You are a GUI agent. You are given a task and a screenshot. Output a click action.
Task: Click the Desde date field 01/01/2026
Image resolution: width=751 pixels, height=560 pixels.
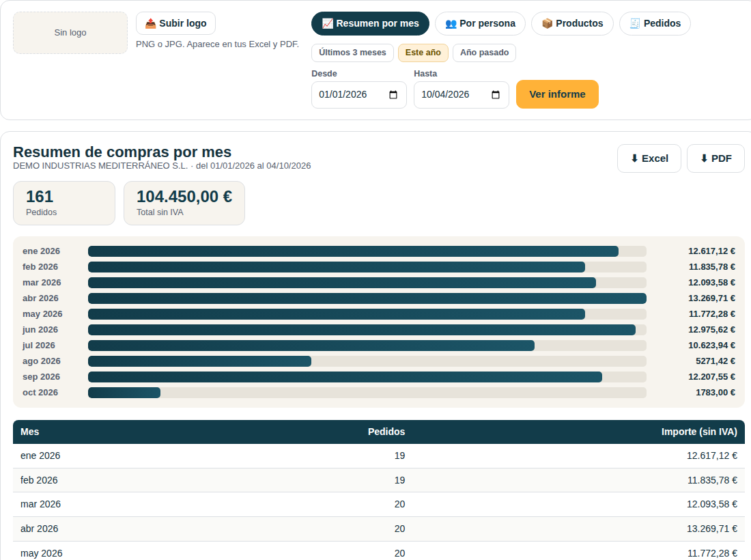[x=358, y=95]
